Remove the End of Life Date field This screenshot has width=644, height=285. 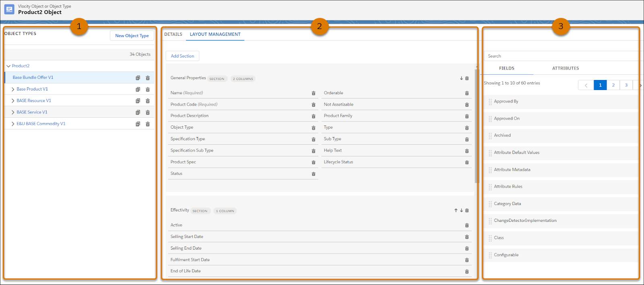coord(467,272)
